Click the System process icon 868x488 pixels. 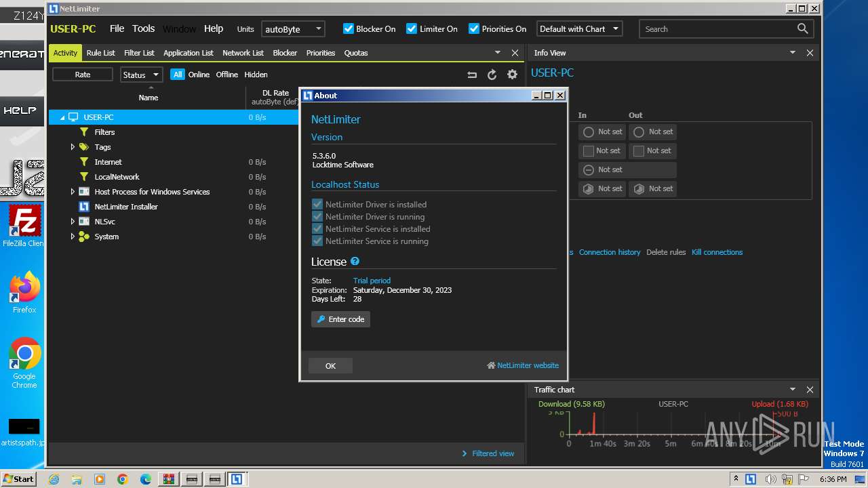[x=84, y=237]
